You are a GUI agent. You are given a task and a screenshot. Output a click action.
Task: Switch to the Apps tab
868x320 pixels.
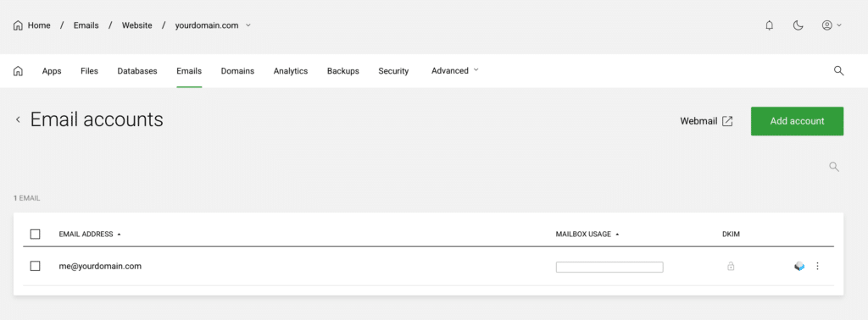click(52, 71)
